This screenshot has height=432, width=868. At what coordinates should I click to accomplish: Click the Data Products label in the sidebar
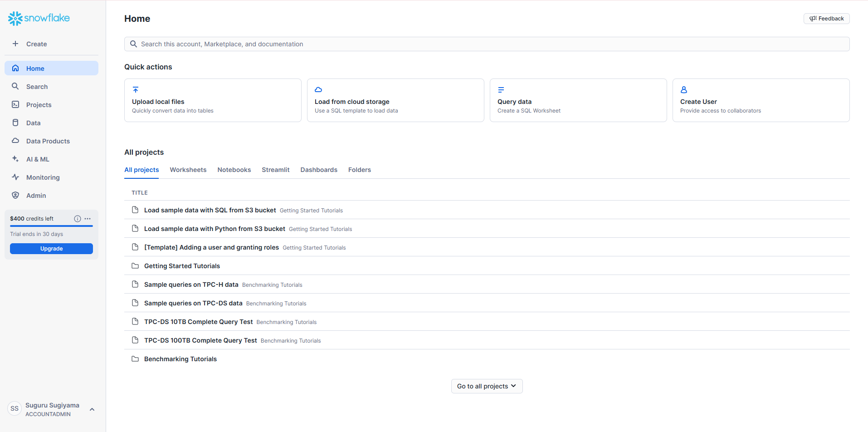48,141
